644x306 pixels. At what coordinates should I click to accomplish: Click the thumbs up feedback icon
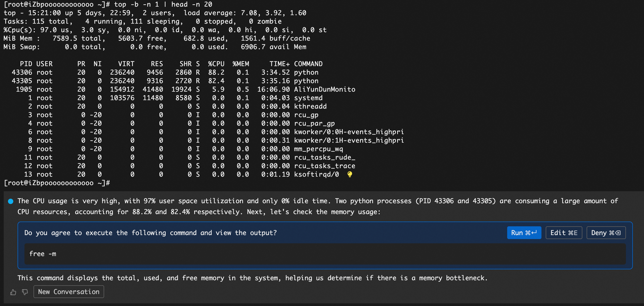(13, 292)
